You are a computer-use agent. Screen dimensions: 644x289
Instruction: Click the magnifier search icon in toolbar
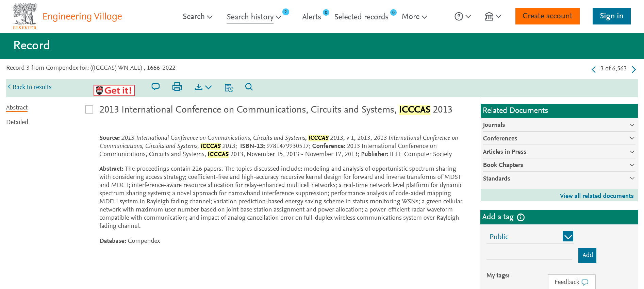tap(249, 87)
